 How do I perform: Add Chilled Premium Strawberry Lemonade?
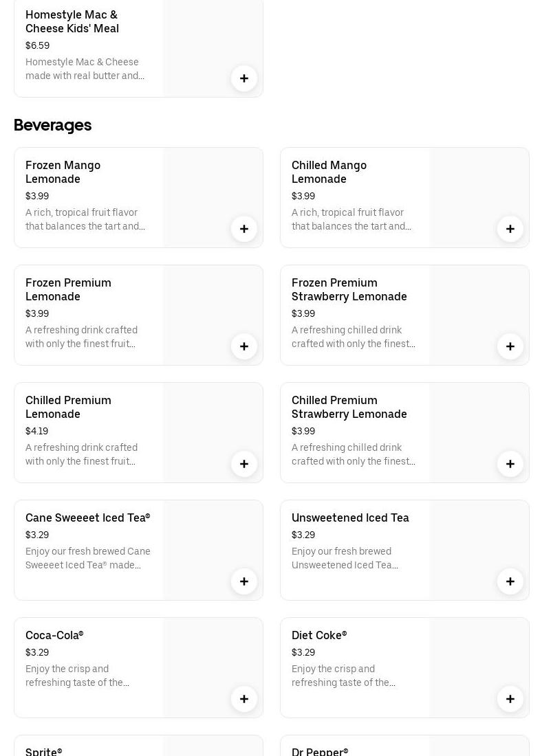pyautogui.click(x=510, y=464)
